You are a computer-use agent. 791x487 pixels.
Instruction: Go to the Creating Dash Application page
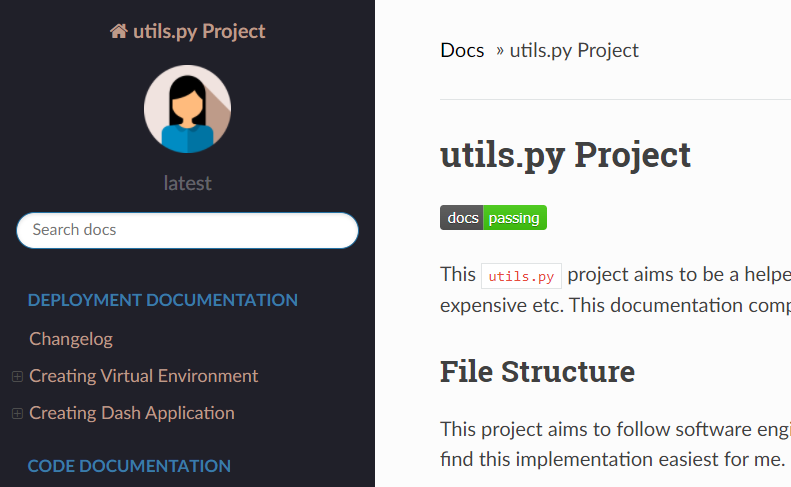coord(132,413)
